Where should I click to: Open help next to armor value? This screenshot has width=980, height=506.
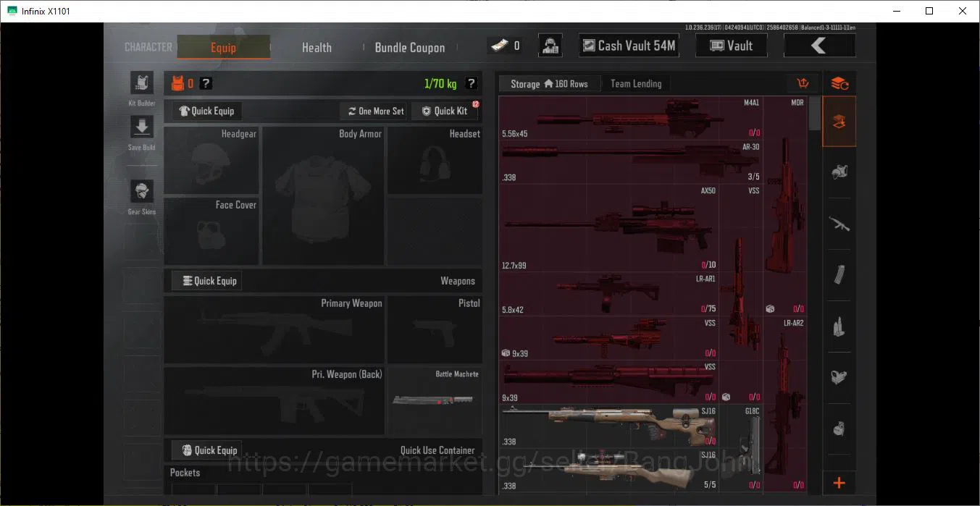click(206, 83)
